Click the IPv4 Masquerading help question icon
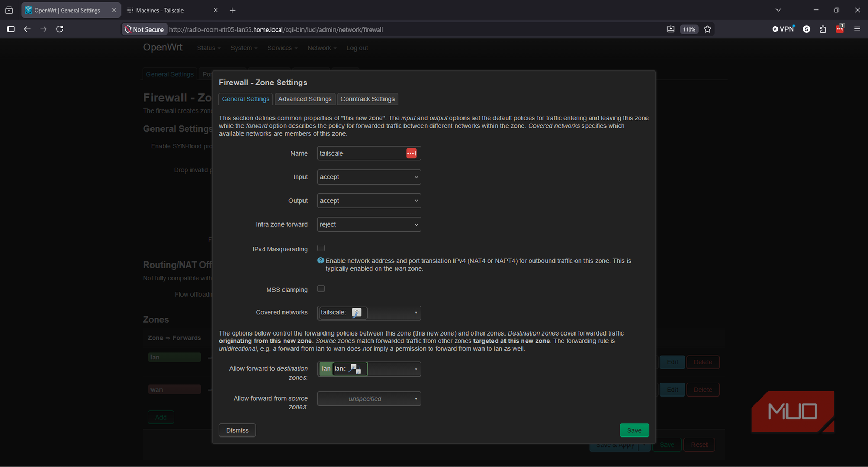Screen dimensions: 868x467 tap(321, 261)
